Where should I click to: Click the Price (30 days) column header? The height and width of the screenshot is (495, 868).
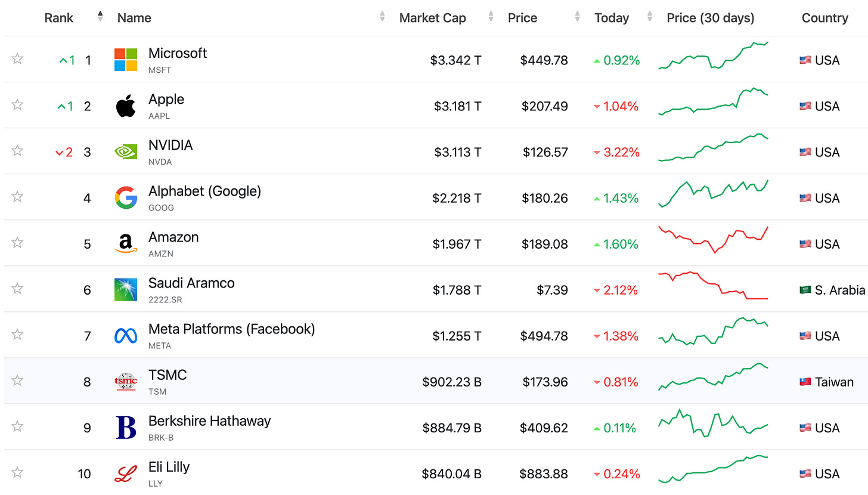tap(711, 18)
